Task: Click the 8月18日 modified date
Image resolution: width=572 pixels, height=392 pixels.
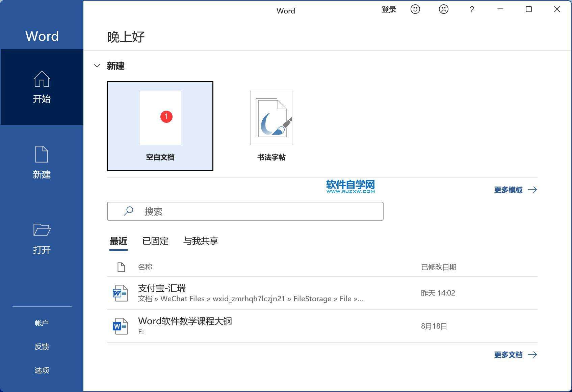Action: click(434, 326)
